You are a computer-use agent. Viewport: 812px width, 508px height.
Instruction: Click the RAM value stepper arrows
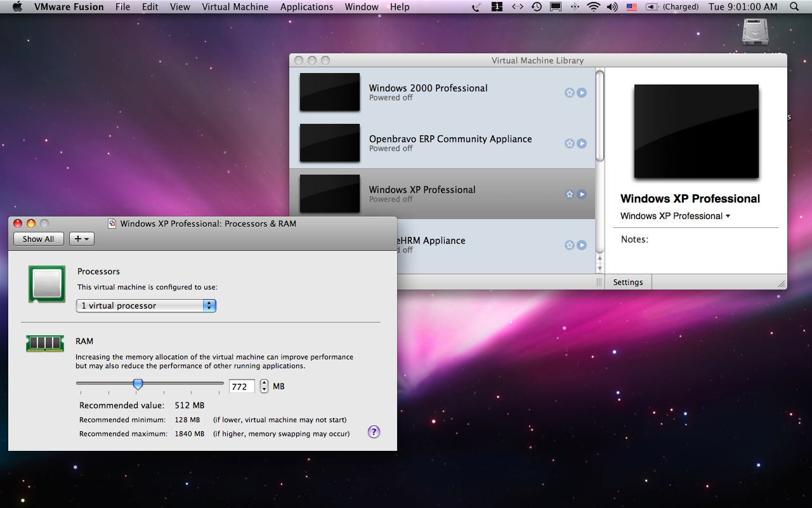(x=265, y=386)
